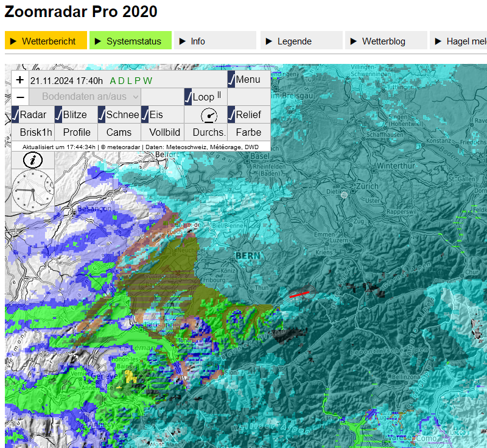Toggle the Radar layer checkbox
This screenshot has width=487, height=448.
click(x=15, y=114)
